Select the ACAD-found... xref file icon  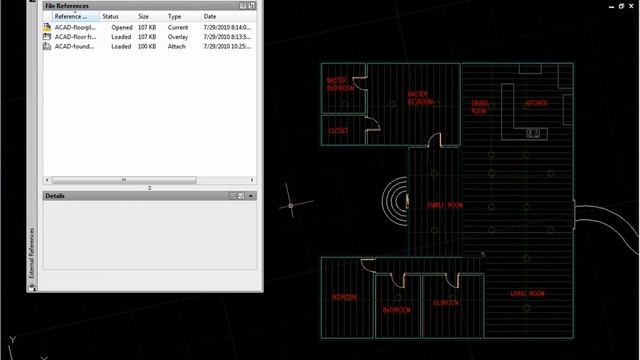(x=47, y=46)
